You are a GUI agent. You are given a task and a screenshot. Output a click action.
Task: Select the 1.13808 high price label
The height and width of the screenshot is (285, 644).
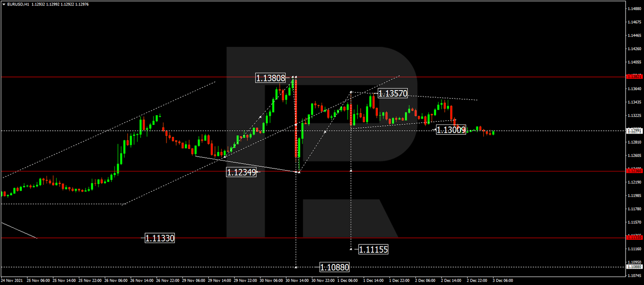pyautogui.click(x=271, y=78)
